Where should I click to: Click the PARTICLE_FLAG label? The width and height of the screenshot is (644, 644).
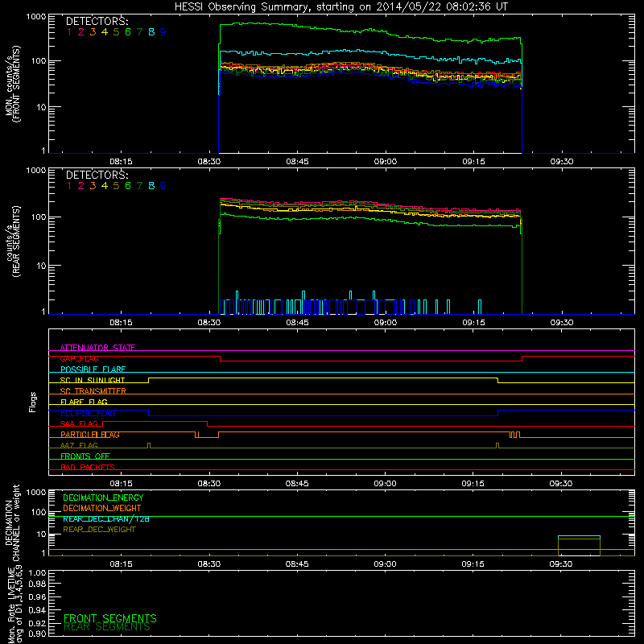click(90, 435)
